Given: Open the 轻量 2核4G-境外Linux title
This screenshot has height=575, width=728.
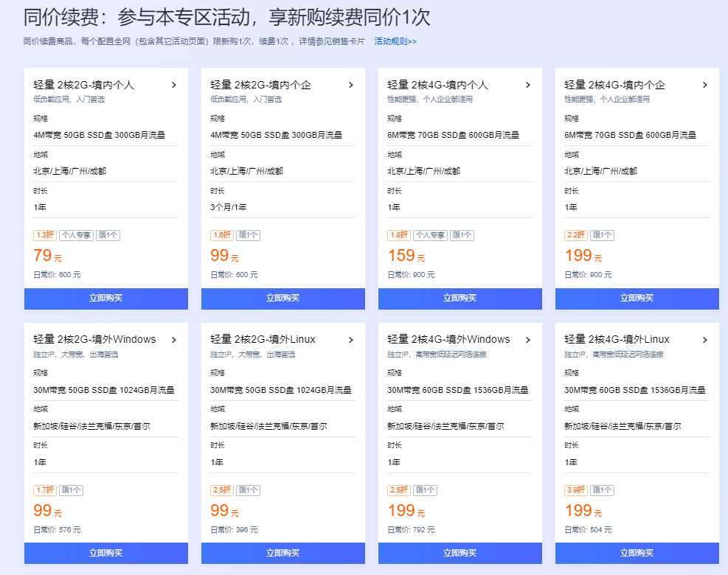Looking at the screenshot, I should [x=617, y=339].
